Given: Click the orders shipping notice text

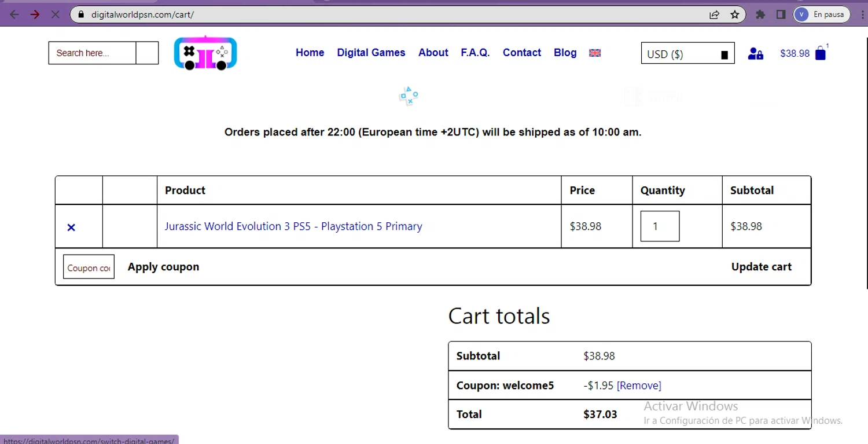Looking at the screenshot, I should coord(433,132).
